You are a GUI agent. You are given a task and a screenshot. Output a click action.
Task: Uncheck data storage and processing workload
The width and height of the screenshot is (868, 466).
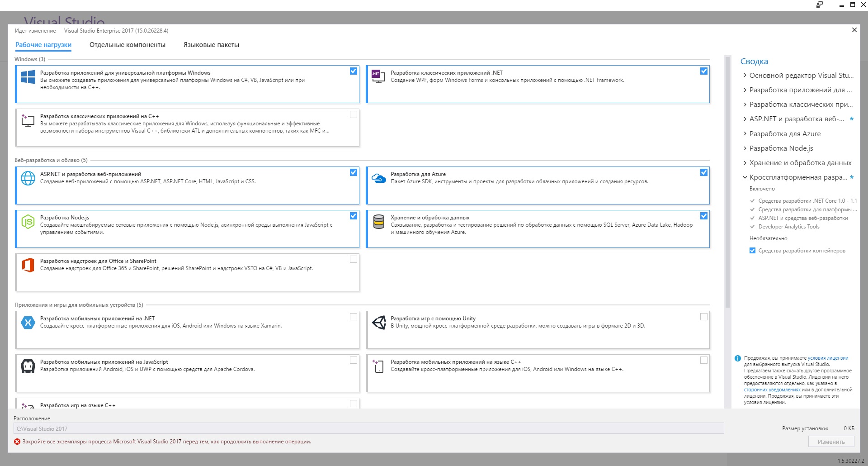pyautogui.click(x=704, y=216)
